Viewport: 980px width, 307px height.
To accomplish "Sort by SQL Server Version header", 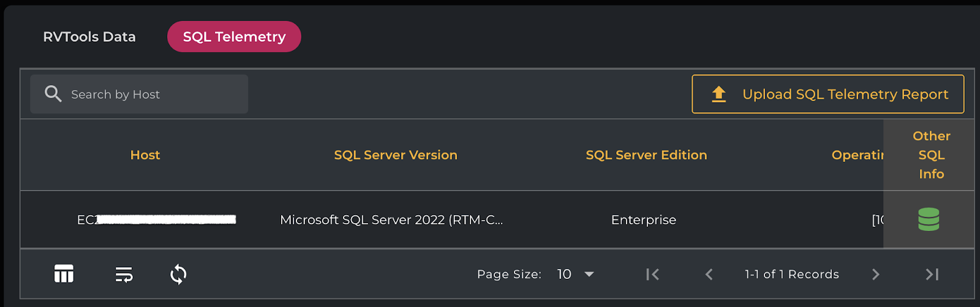I will pyautogui.click(x=395, y=155).
